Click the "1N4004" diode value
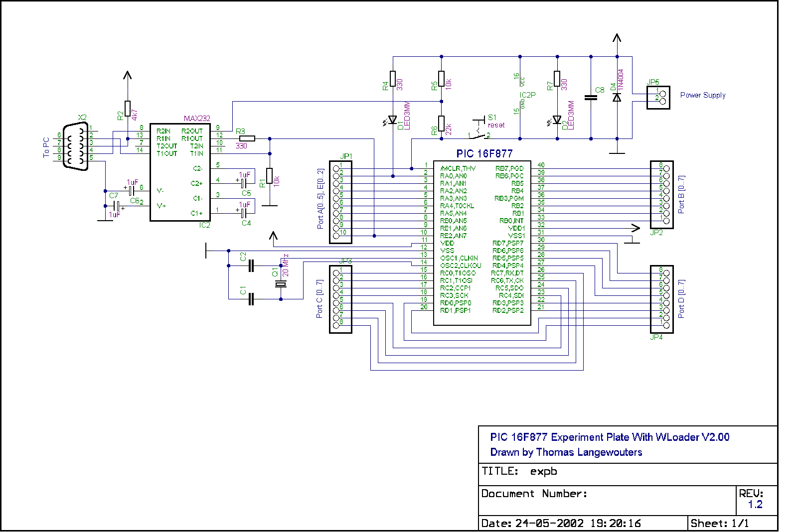 pos(621,80)
